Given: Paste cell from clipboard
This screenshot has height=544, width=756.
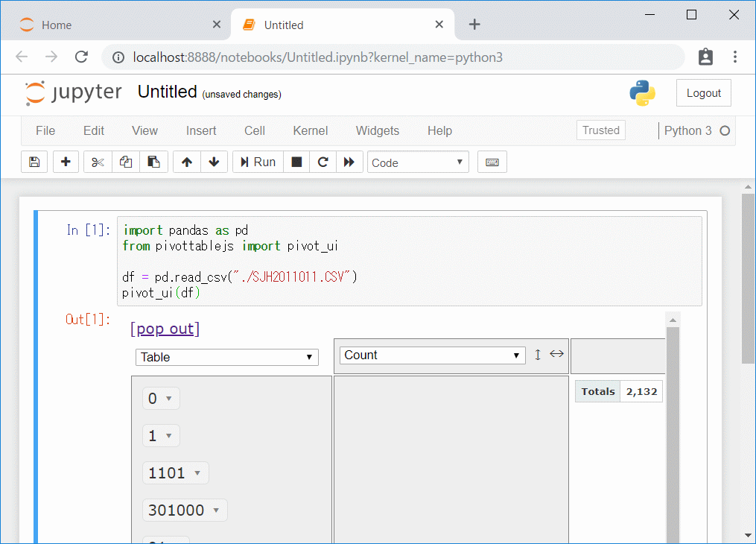Looking at the screenshot, I should (153, 162).
